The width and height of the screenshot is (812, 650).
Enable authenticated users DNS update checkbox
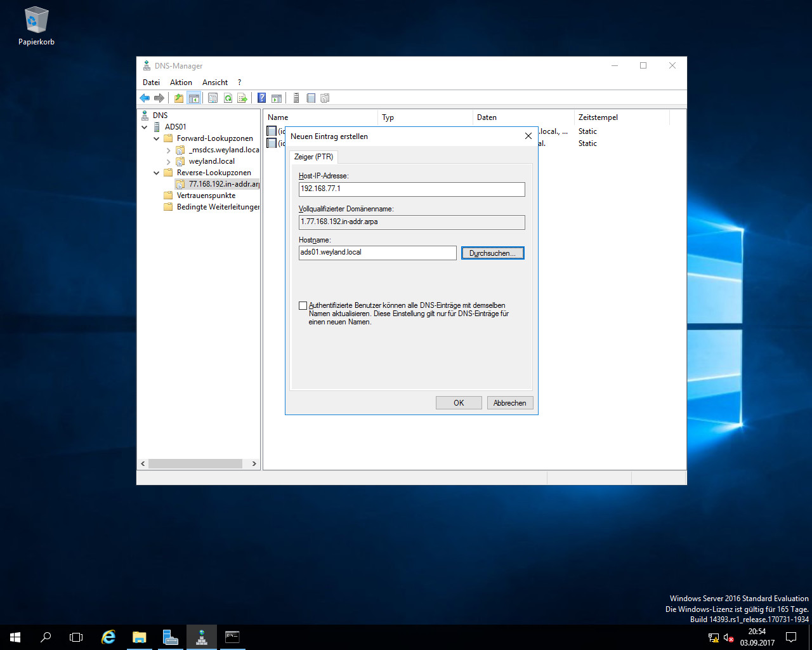(303, 305)
